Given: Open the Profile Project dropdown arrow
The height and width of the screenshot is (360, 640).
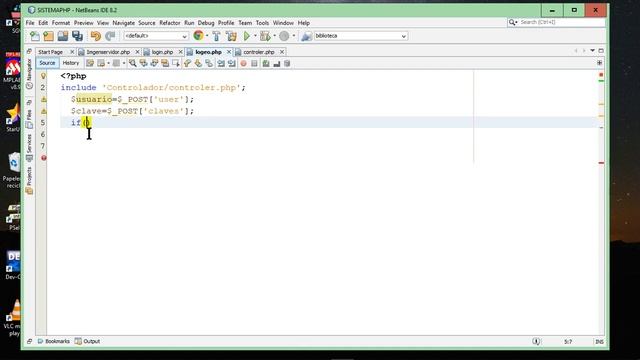Looking at the screenshot, I should pyautogui.click(x=293, y=36).
